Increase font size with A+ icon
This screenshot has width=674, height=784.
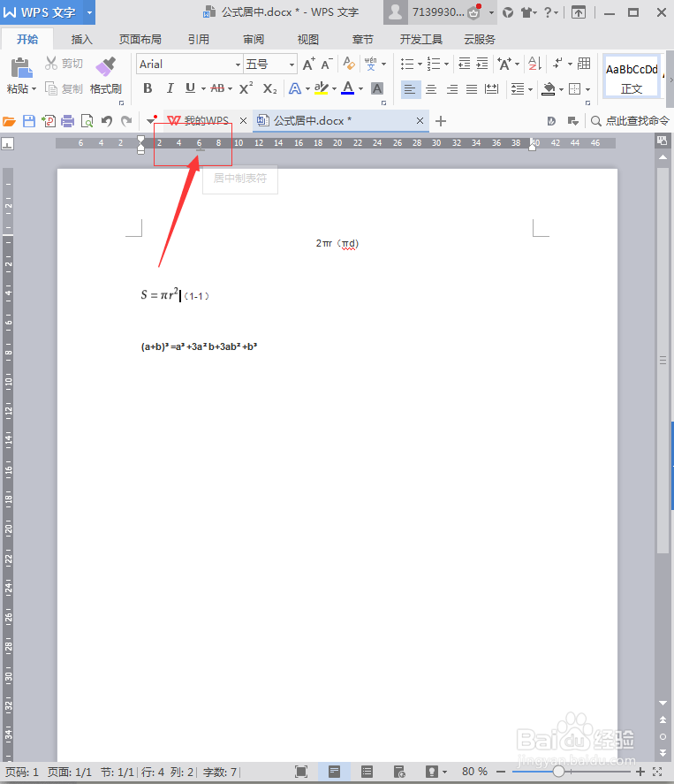pyautogui.click(x=309, y=64)
